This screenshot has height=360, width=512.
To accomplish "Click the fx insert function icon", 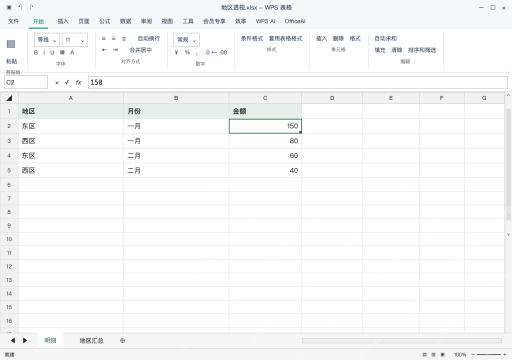I will point(78,82).
